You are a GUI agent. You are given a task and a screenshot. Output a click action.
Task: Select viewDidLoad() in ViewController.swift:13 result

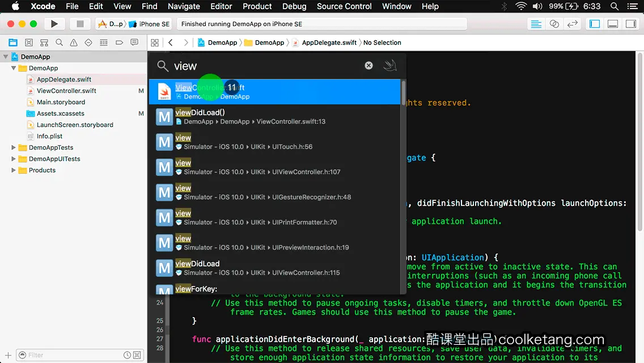274,117
